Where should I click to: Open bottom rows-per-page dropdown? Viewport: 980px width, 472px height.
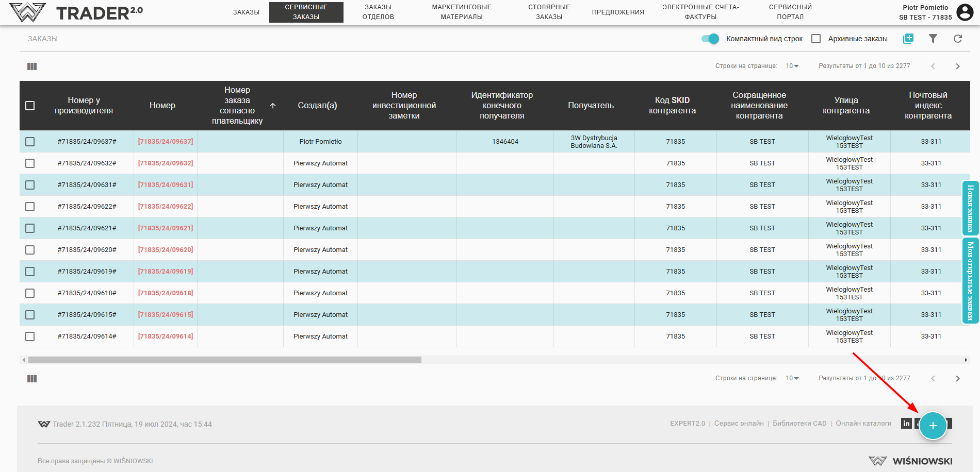[792, 378]
